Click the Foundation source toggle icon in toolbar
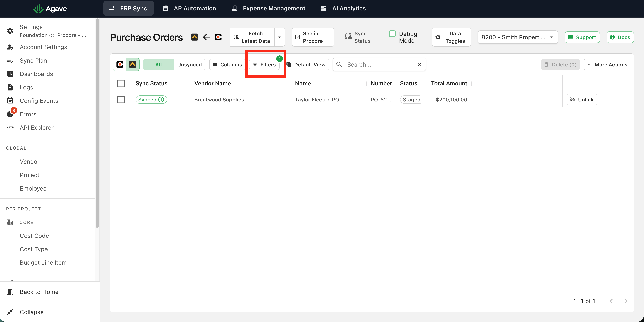 [132, 64]
